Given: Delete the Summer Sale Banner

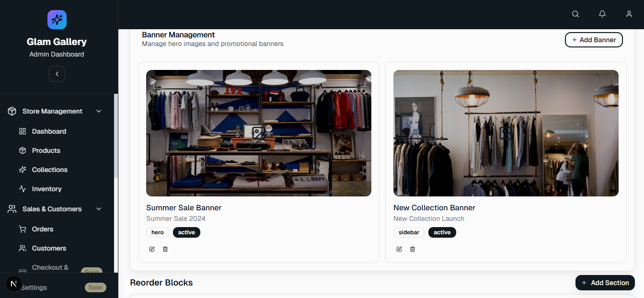Looking at the screenshot, I should (x=165, y=249).
